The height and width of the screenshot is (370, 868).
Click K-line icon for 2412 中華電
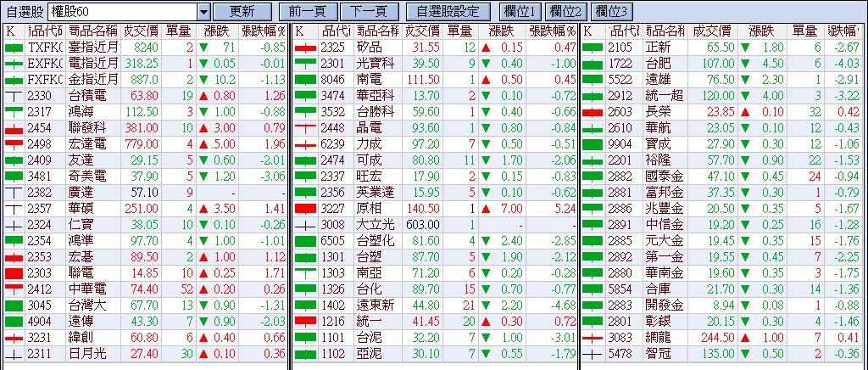pyautogui.click(x=14, y=289)
